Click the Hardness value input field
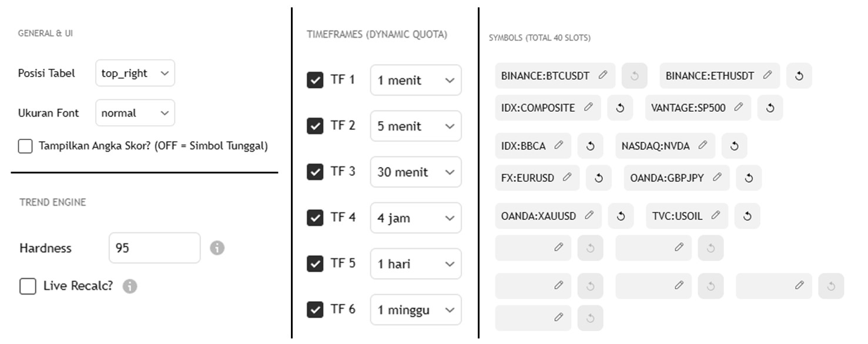The width and height of the screenshot is (868, 344). (x=155, y=248)
